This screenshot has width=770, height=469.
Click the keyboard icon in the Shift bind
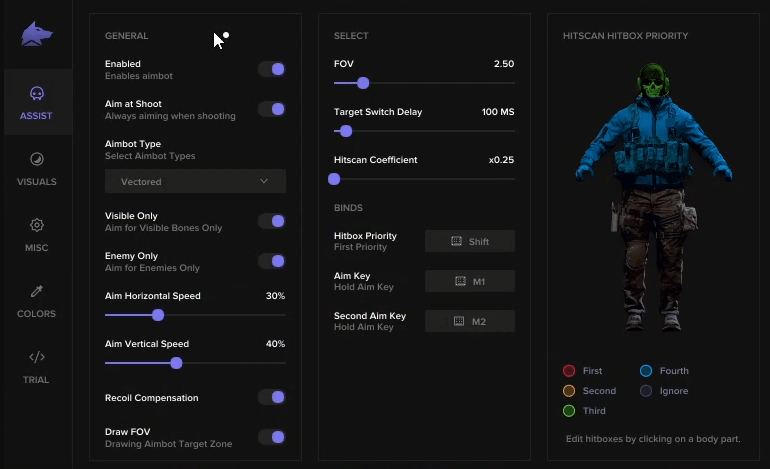point(456,241)
